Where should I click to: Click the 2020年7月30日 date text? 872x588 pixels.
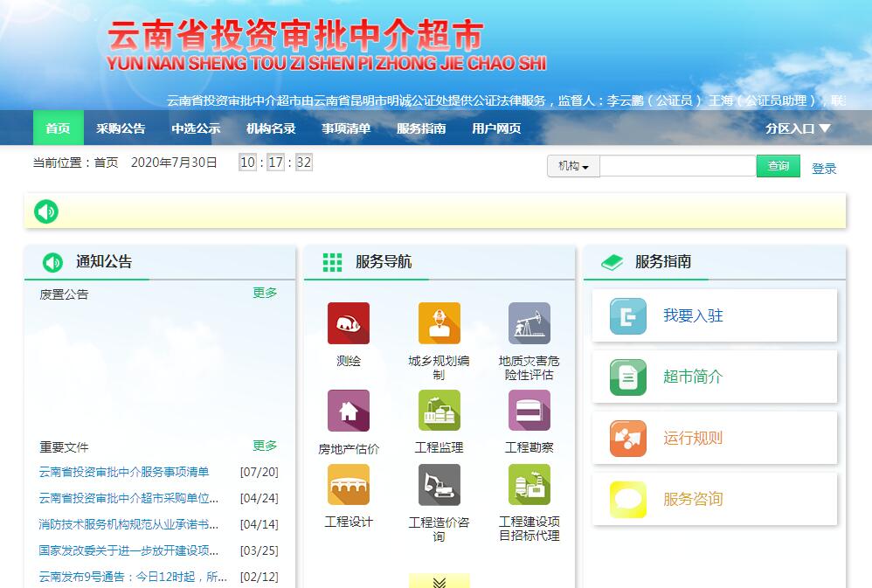click(174, 163)
